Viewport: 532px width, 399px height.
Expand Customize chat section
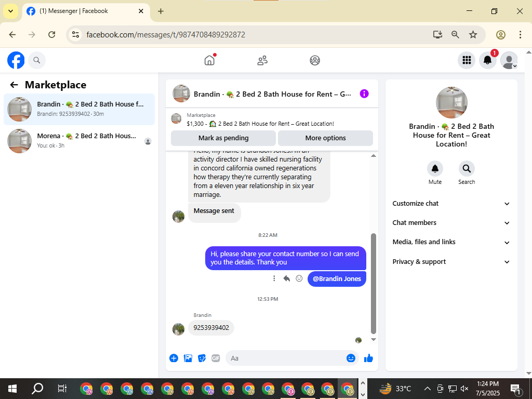point(451,204)
